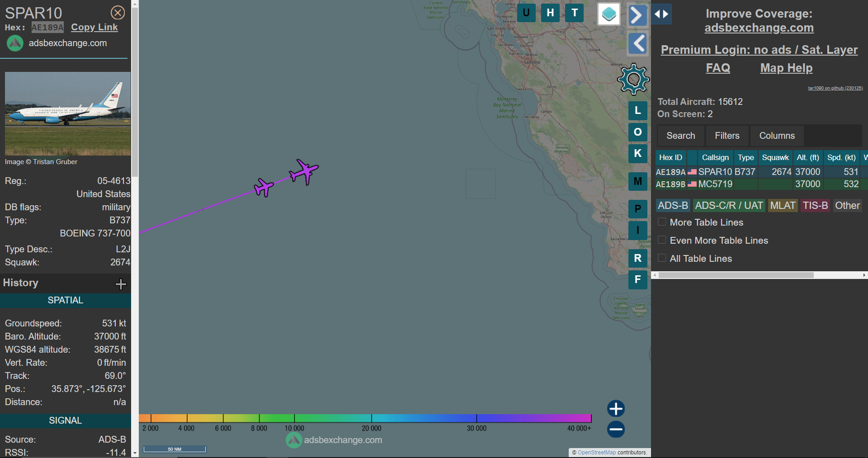Open adsbexchange.com Improve Coverage link
The width and height of the screenshot is (868, 458).
(759, 28)
